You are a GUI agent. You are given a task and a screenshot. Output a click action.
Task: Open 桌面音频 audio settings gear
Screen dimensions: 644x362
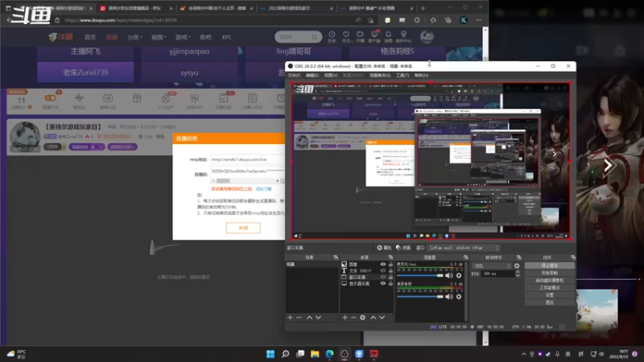(459, 296)
